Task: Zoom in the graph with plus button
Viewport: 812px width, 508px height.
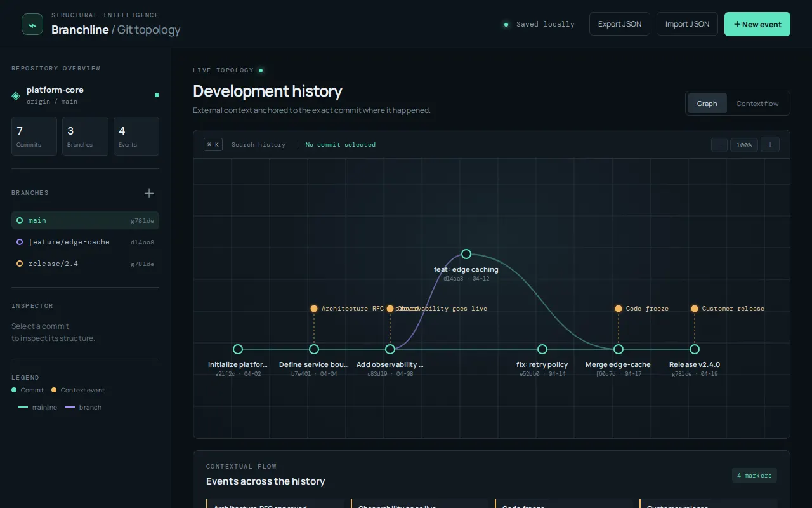Action: [770, 145]
